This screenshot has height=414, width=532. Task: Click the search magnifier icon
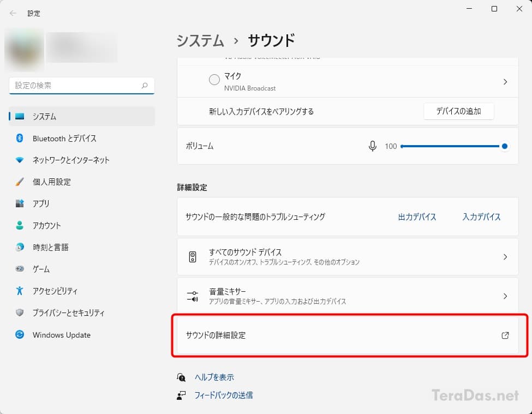pyautogui.click(x=145, y=86)
